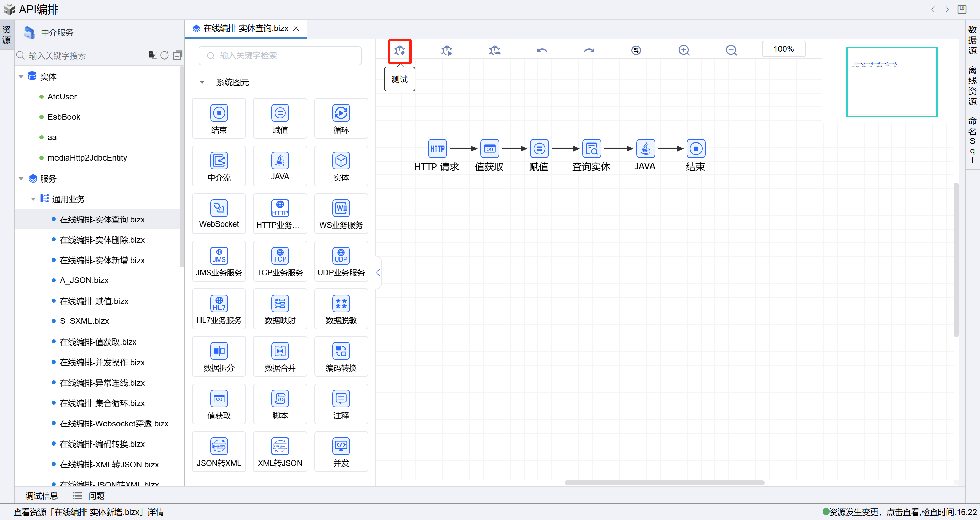
Task: Click the 查询实体 node on the canvas
Action: tap(591, 149)
